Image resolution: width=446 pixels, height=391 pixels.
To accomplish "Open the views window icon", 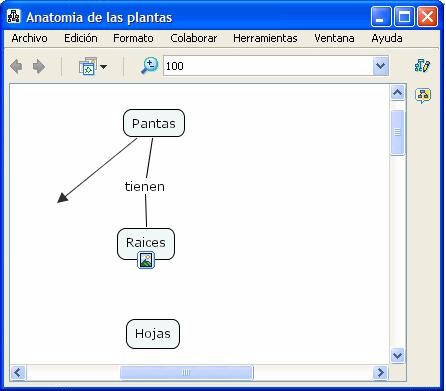I will pyautogui.click(x=88, y=66).
